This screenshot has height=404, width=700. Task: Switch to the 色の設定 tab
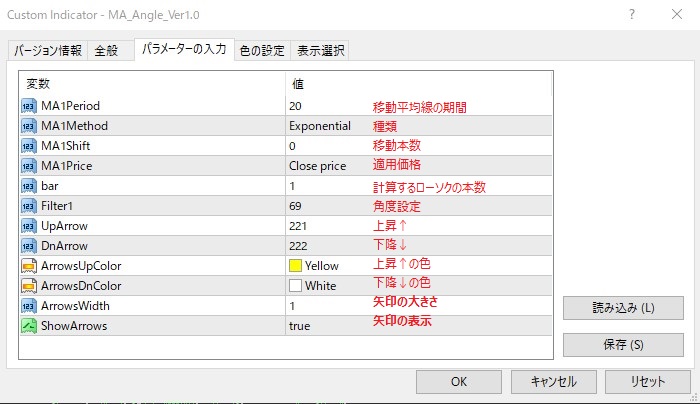click(x=262, y=51)
